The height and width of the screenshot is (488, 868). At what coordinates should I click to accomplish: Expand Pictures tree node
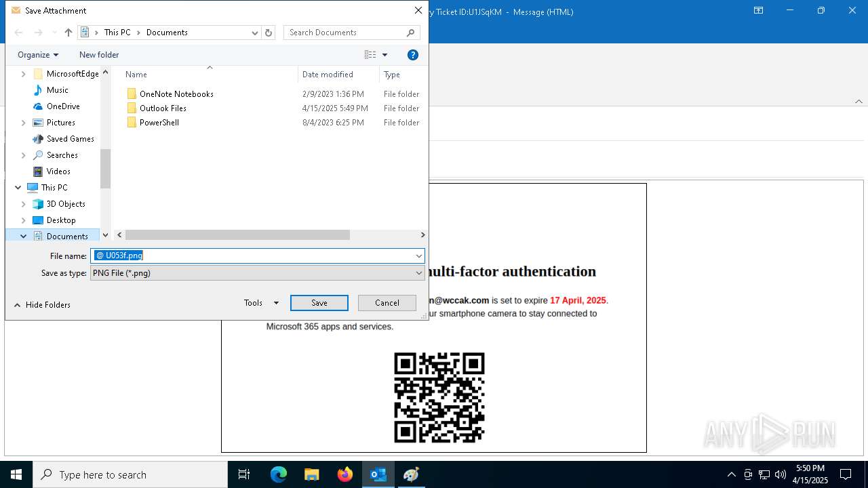(24, 123)
